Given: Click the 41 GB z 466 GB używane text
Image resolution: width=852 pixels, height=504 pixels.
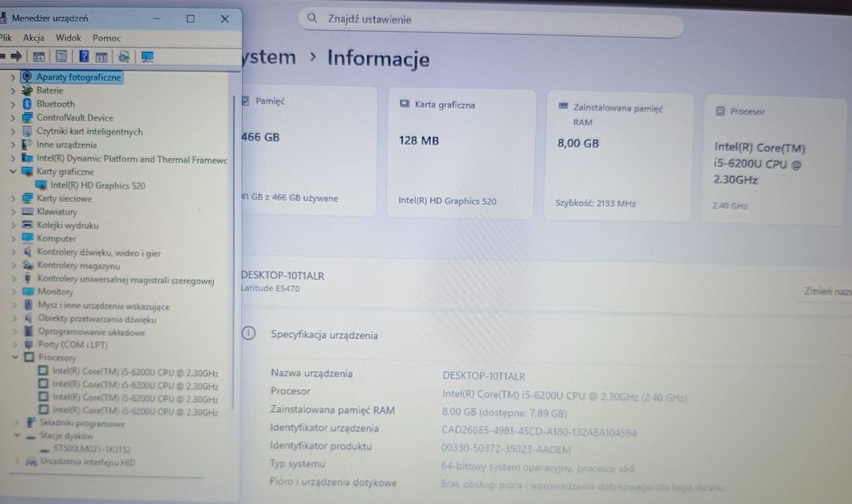Looking at the screenshot, I should [290, 198].
